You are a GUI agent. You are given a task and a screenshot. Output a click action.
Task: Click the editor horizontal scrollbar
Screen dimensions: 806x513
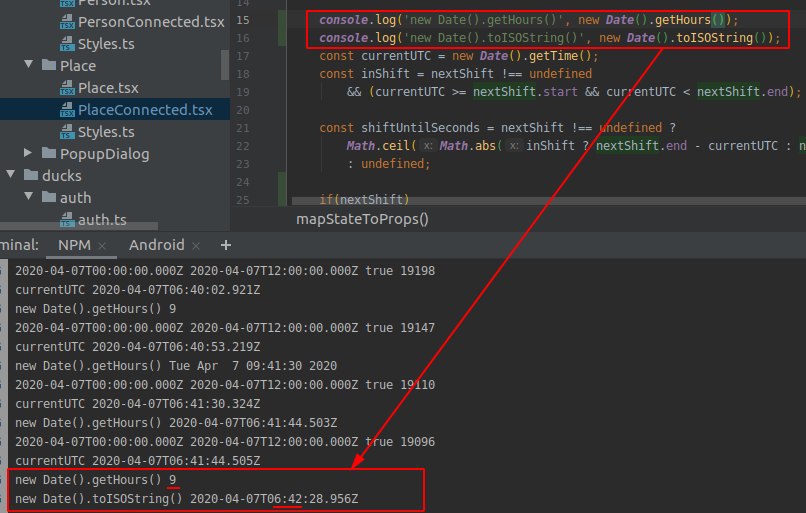[x=549, y=201]
